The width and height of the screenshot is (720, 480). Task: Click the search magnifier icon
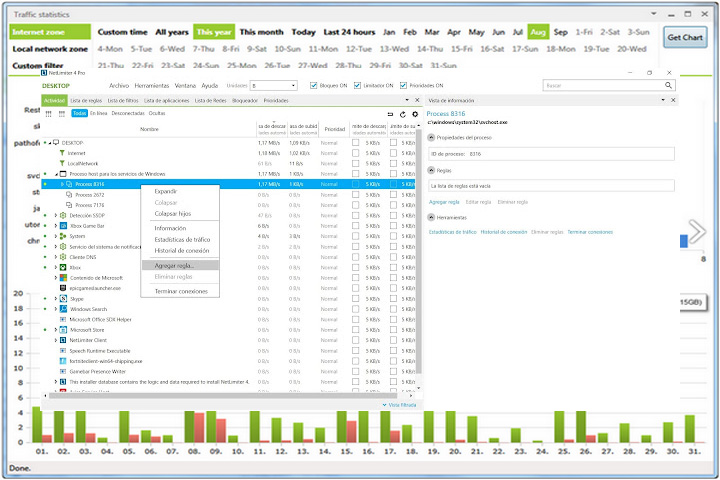click(x=668, y=85)
